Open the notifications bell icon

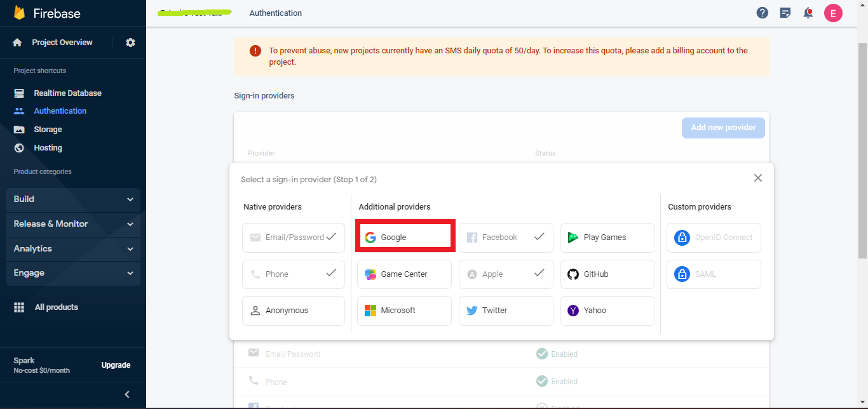point(808,13)
